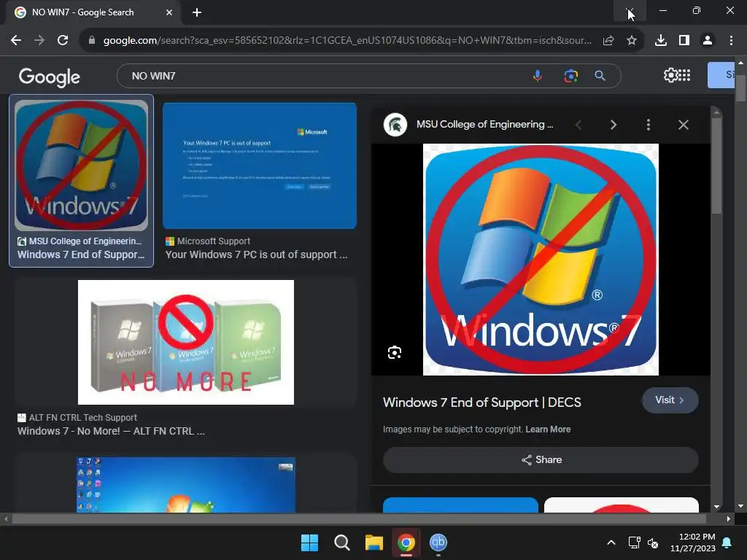
Task: Open Google quick settings gear
Action: pyautogui.click(x=670, y=75)
